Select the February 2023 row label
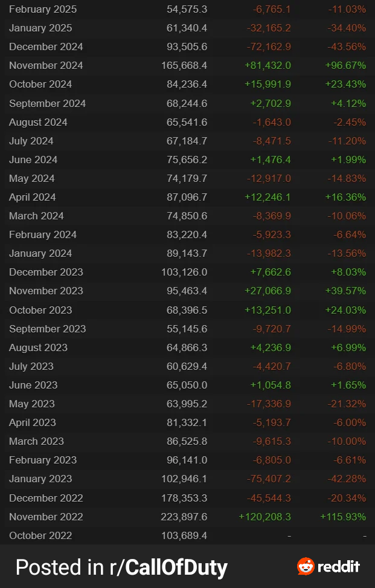The width and height of the screenshot is (375, 588). (43, 460)
